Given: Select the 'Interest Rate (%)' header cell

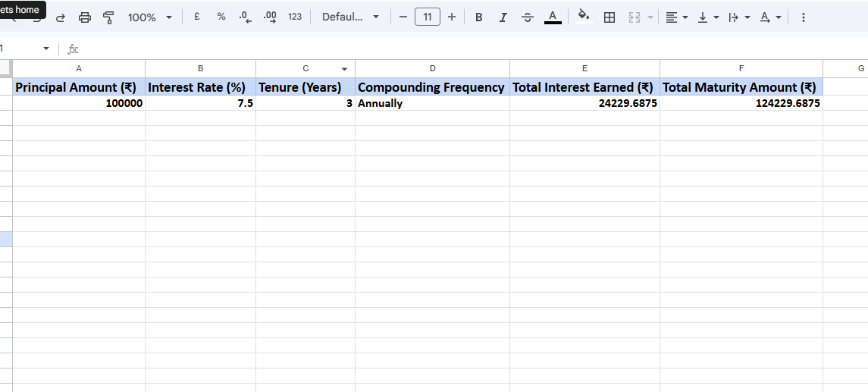Looking at the screenshot, I should [x=200, y=87].
